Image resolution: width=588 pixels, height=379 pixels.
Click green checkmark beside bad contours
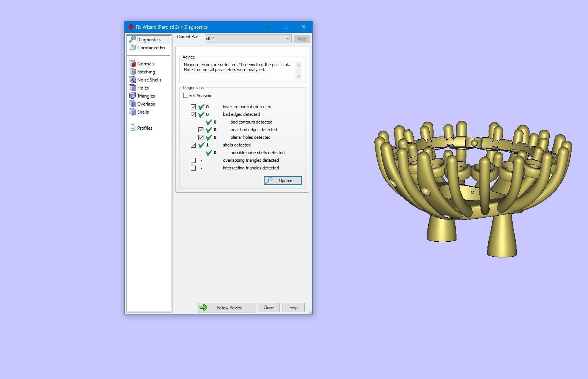click(209, 122)
